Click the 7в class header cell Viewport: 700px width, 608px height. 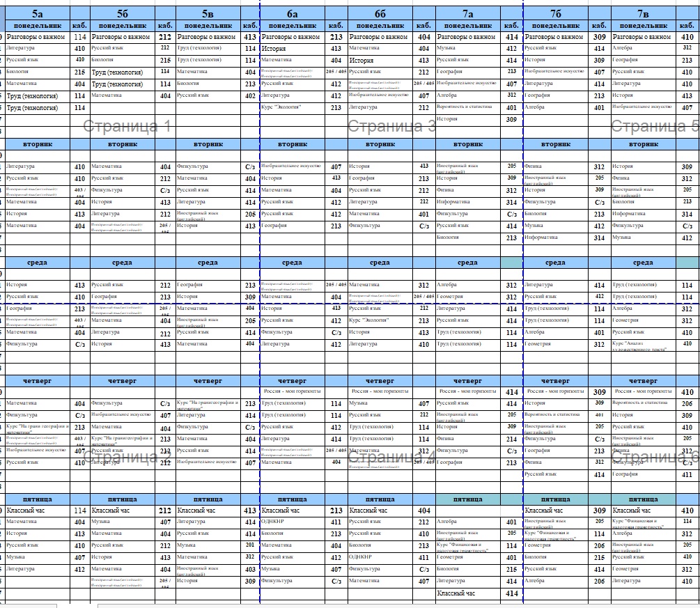[x=643, y=13]
